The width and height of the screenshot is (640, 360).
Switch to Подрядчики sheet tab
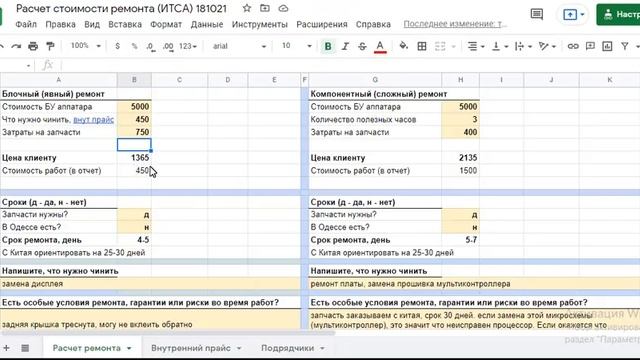pos(287,348)
